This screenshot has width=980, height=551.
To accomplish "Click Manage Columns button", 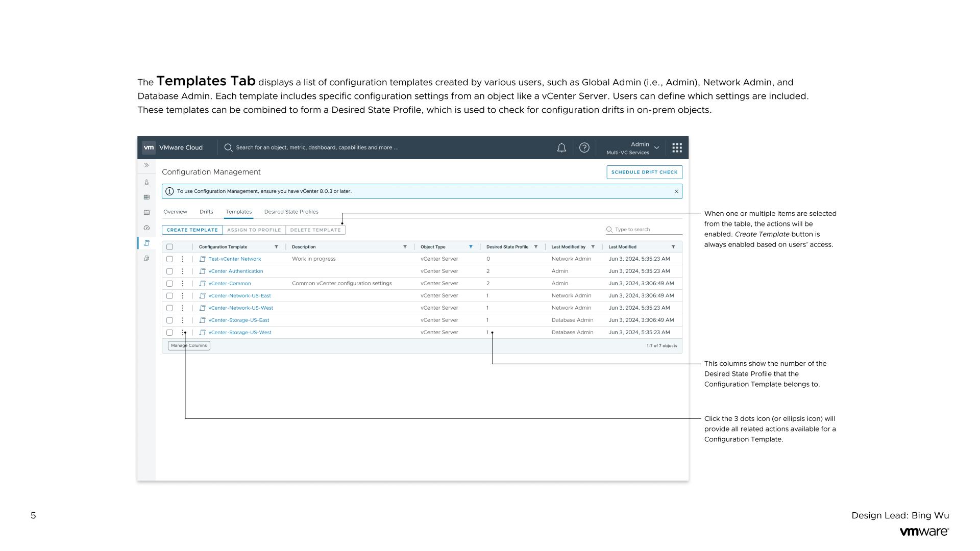I will point(189,345).
